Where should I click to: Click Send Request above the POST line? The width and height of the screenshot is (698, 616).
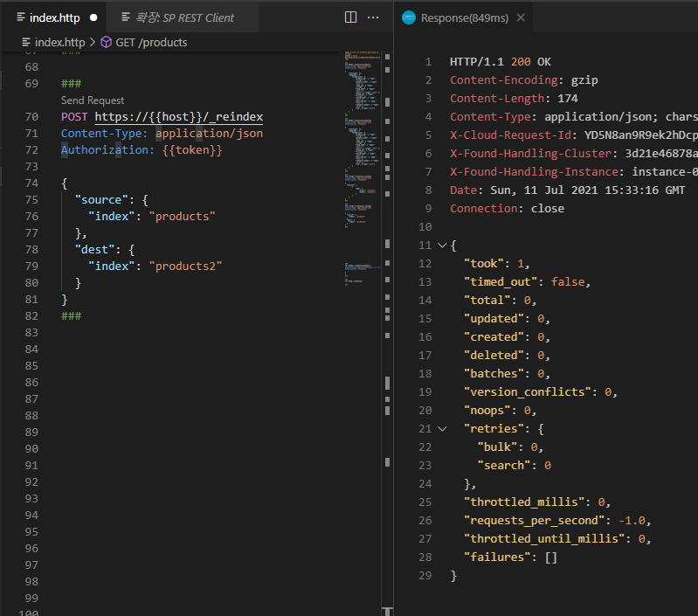(93, 100)
